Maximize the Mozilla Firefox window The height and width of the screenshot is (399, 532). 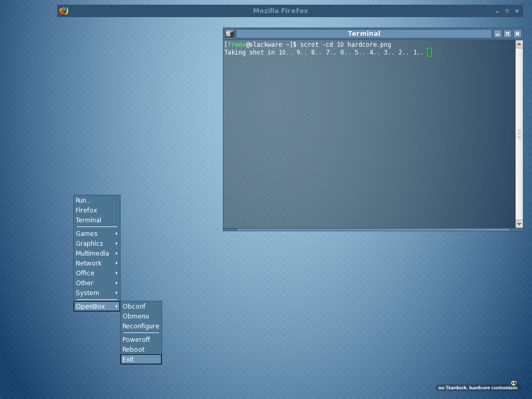pyautogui.click(x=507, y=10)
